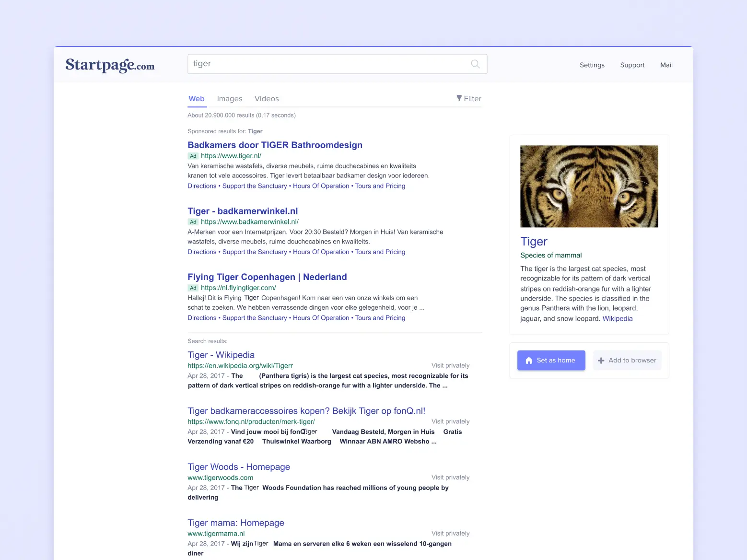The image size is (747, 560).
Task: Click Tours and Pricing under Flying Tiger ad
Action: click(380, 318)
